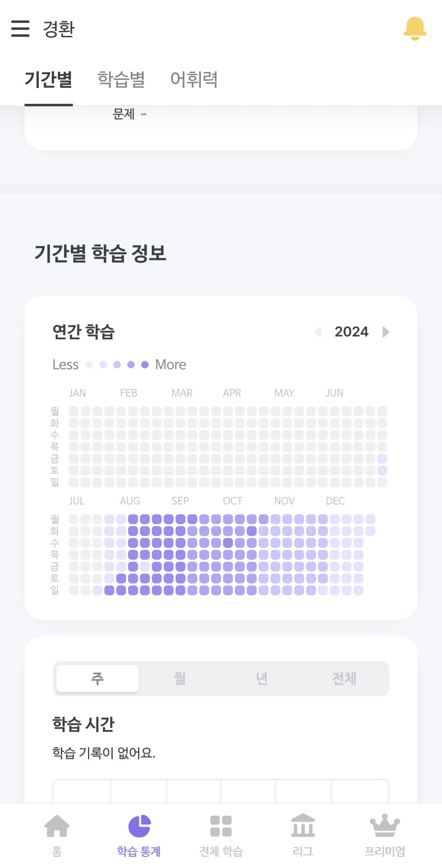Screen dimensions: 442x868
Task: Click the lightest legend dot near Less
Action: click(x=89, y=365)
